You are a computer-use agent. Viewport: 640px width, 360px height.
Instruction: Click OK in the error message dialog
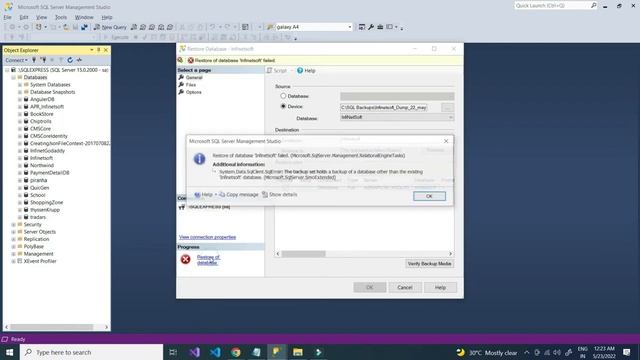point(429,196)
